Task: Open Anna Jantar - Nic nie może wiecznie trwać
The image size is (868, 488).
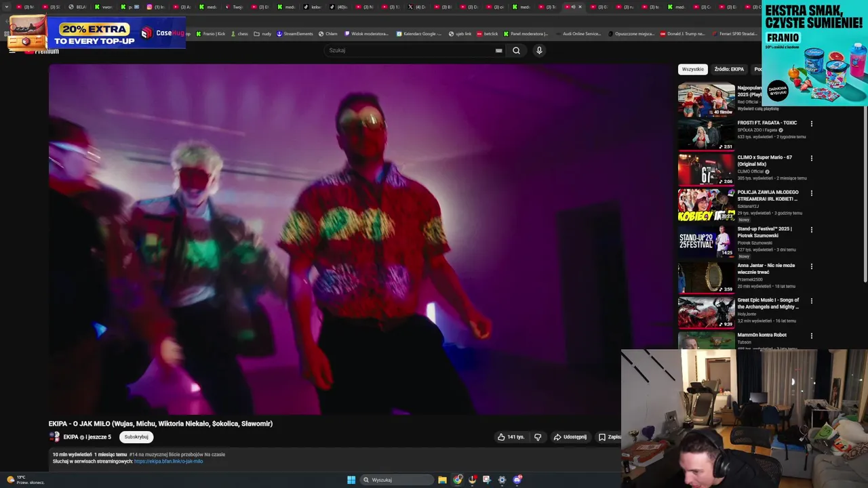Action: click(x=766, y=269)
